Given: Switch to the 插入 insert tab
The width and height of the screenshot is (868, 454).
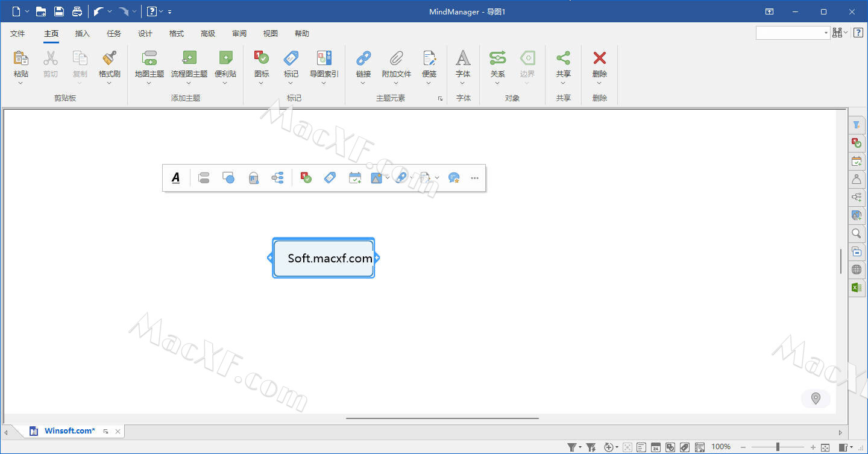Looking at the screenshot, I should point(83,34).
